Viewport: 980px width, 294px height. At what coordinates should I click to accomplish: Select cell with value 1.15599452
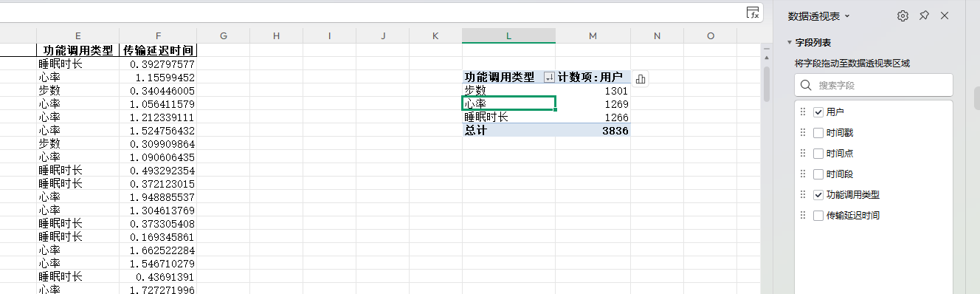[x=157, y=77]
